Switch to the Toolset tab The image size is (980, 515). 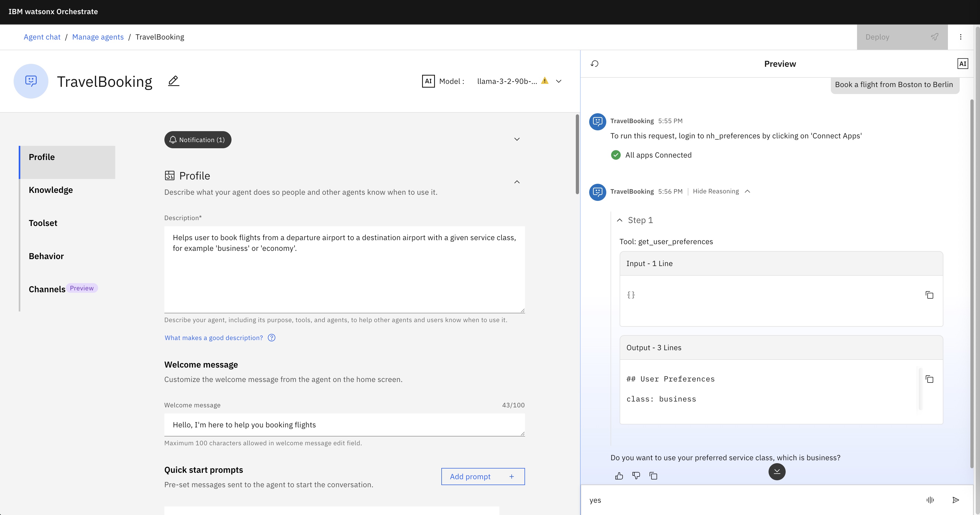(x=43, y=223)
